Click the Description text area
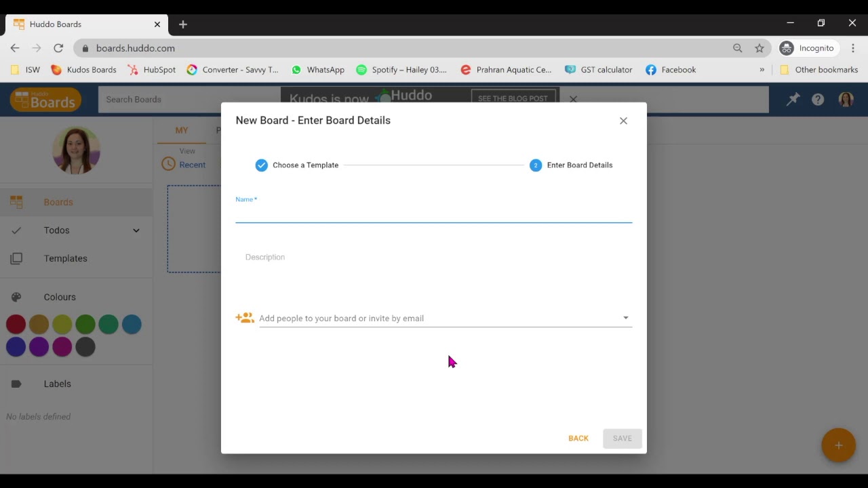This screenshot has width=868, height=488. click(433, 258)
